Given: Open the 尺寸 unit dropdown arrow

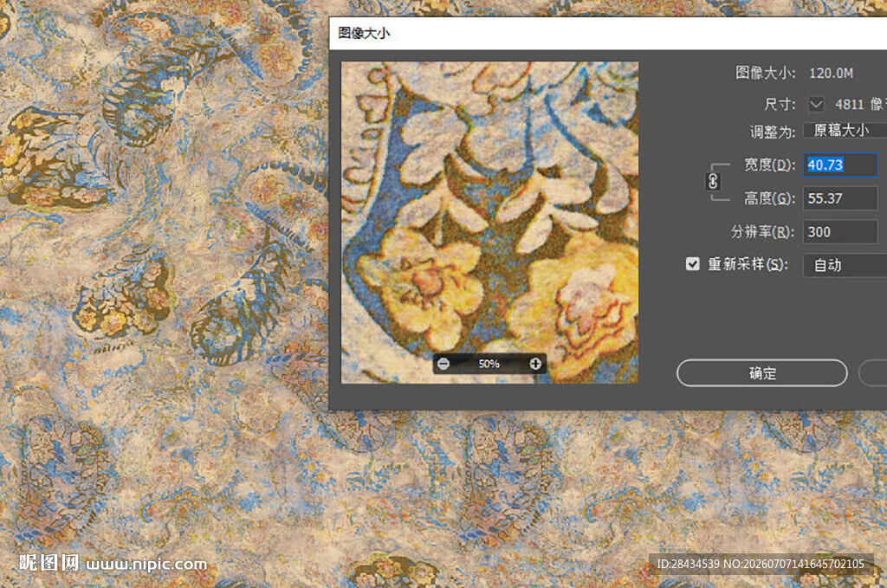Looking at the screenshot, I should tap(816, 104).
